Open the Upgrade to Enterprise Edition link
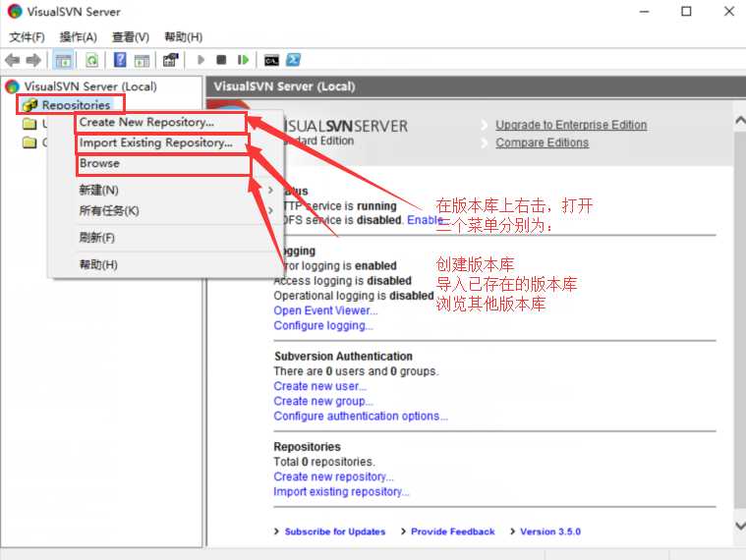The image size is (746, 560). (x=571, y=125)
